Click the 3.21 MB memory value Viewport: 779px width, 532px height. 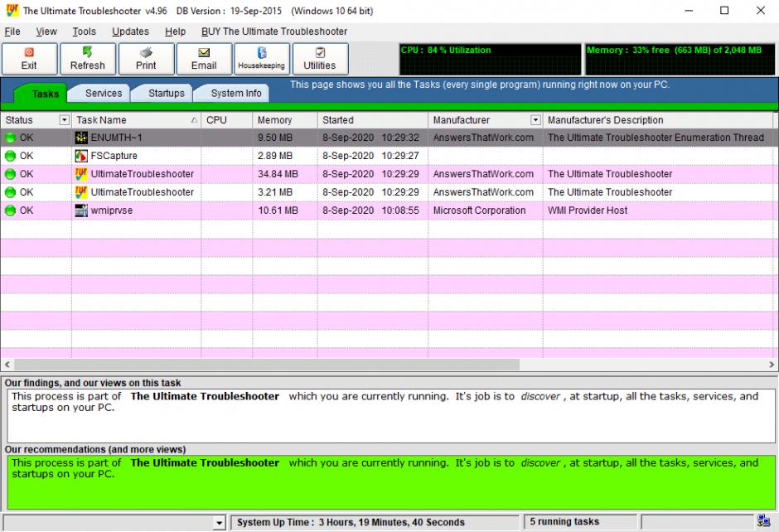[x=275, y=192]
